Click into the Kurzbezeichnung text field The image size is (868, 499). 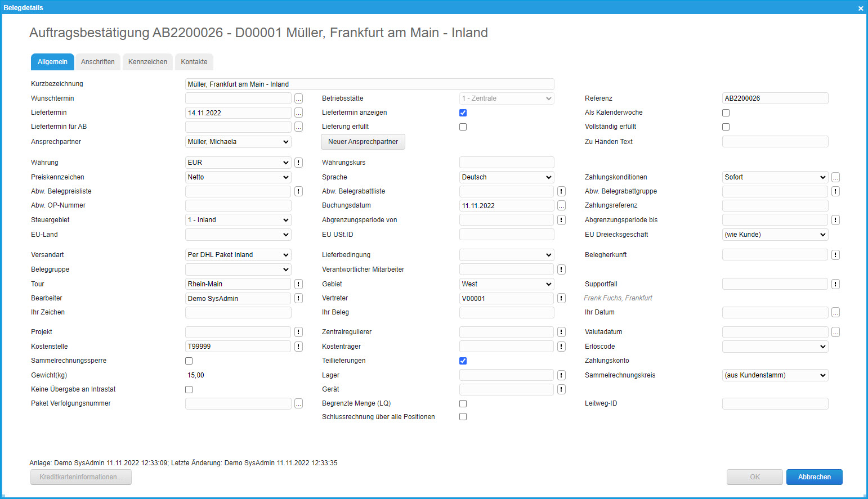369,84
